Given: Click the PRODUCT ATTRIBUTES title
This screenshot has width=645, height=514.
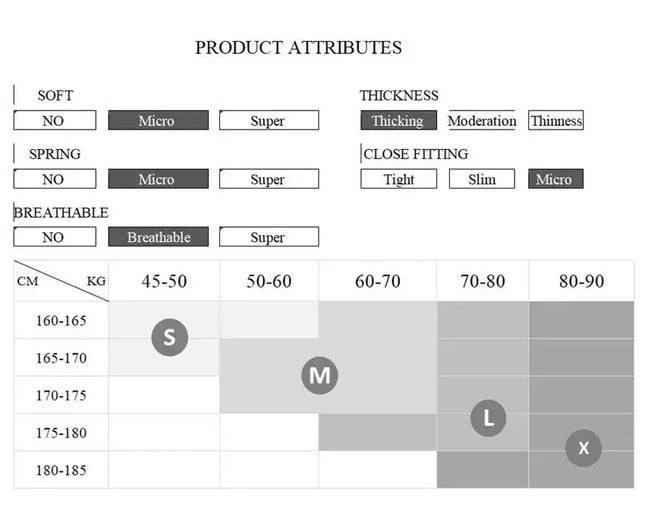Looking at the screenshot, I should pos(298,48).
